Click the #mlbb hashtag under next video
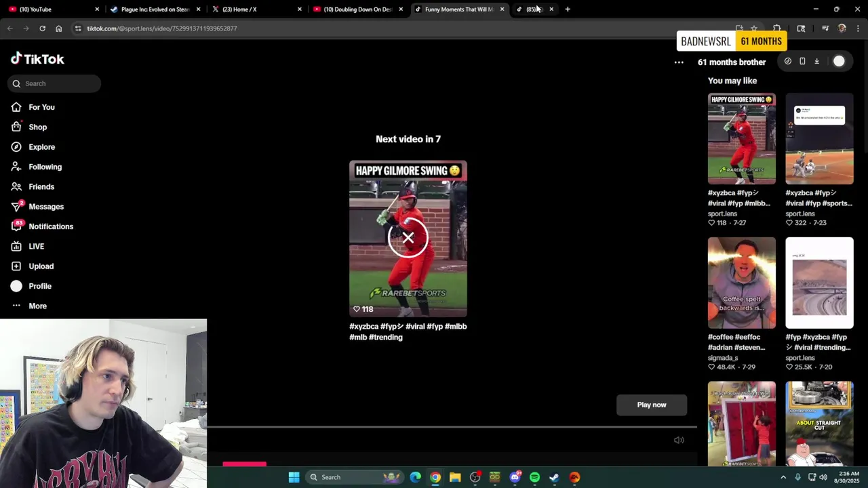 pyautogui.click(x=456, y=326)
